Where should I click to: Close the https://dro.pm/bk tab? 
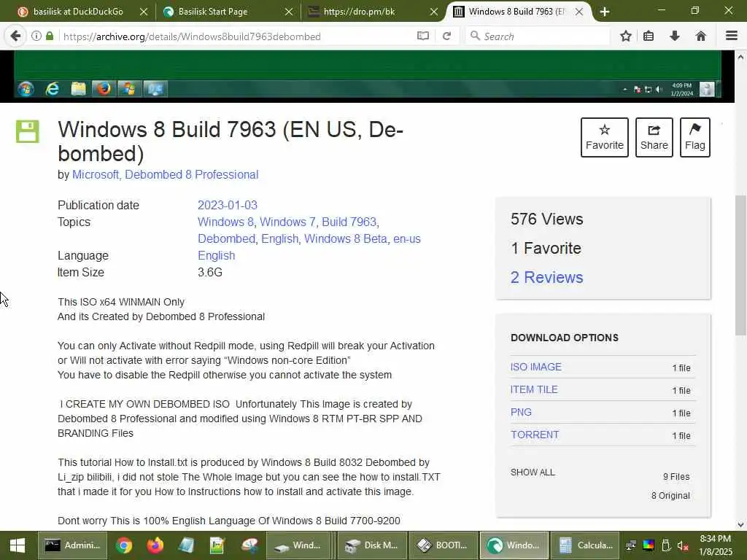click(x=433, y=12)
